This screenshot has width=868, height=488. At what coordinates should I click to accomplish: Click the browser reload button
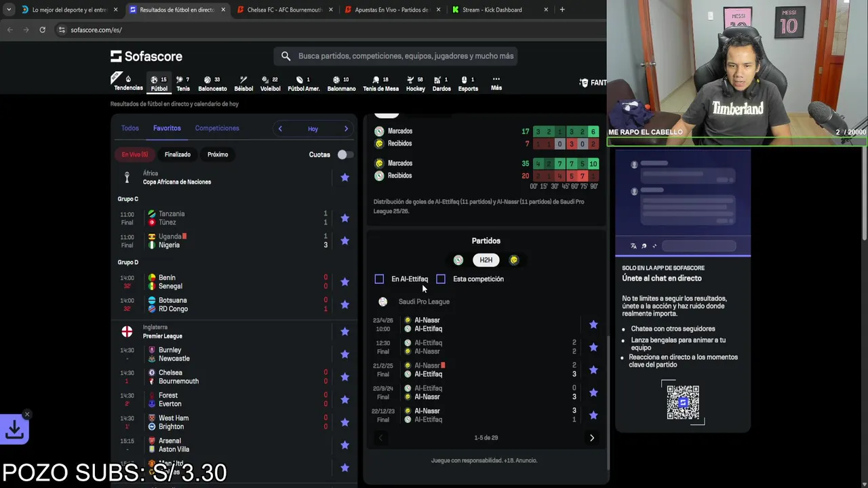point(42,30)
